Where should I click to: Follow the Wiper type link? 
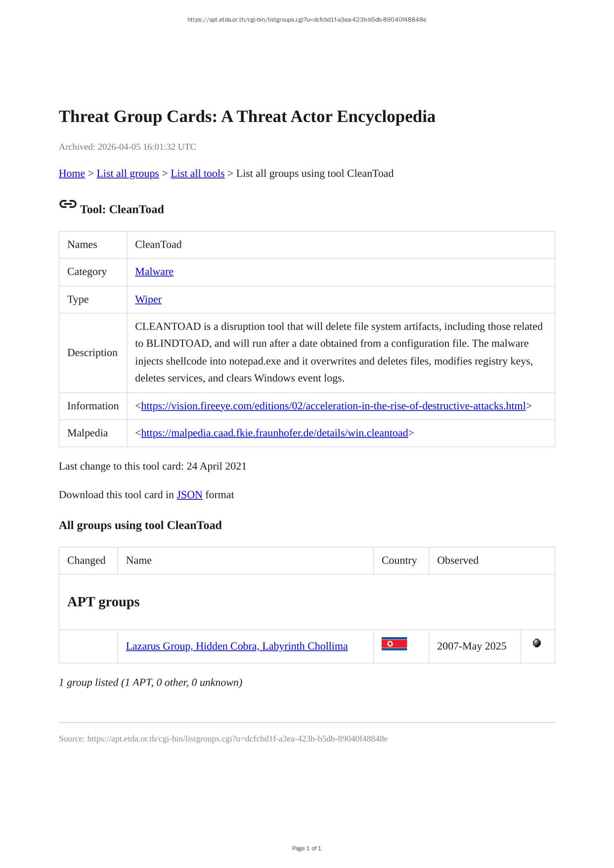click(148, 300)
